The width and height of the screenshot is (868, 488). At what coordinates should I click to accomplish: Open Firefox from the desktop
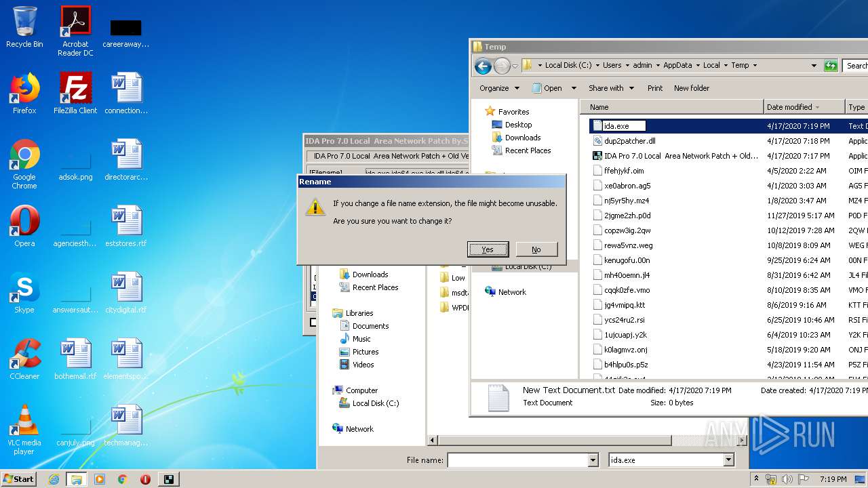[24, 94]
